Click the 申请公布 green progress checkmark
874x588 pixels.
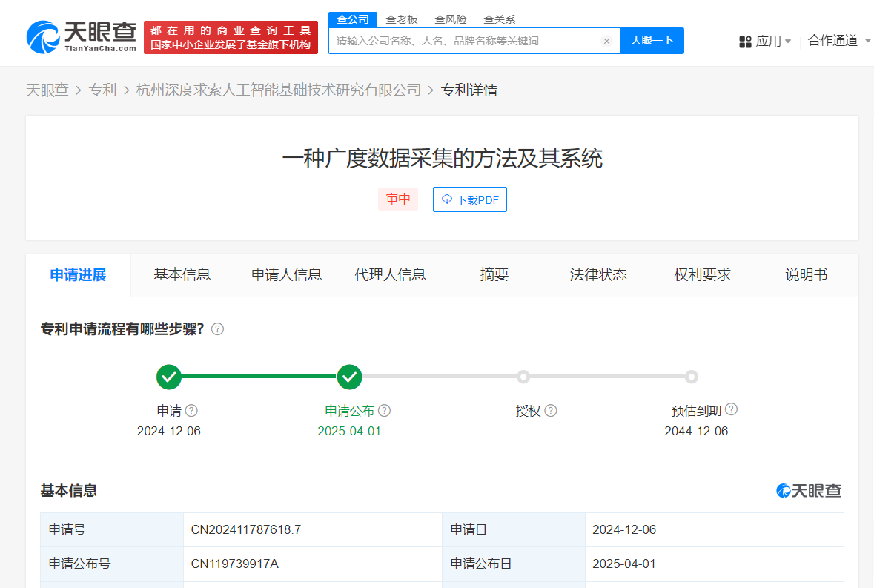(x=349, y=377)
